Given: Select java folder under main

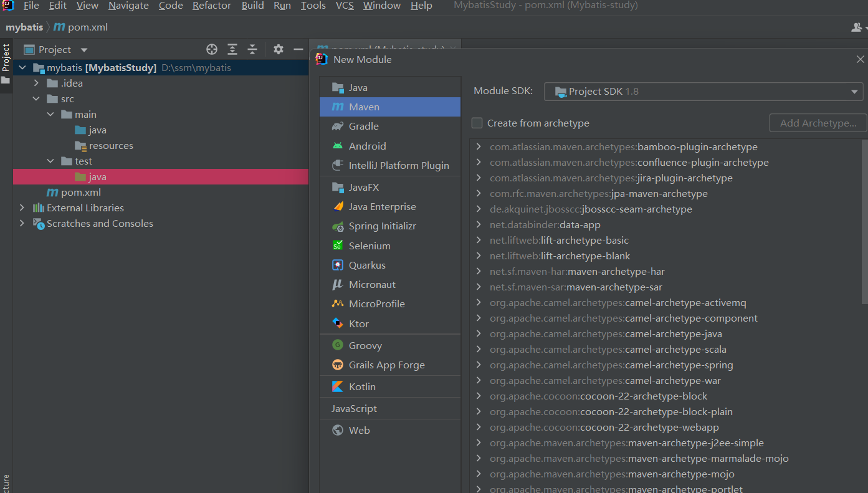Looking at the screenshot, I should [97, 130].
